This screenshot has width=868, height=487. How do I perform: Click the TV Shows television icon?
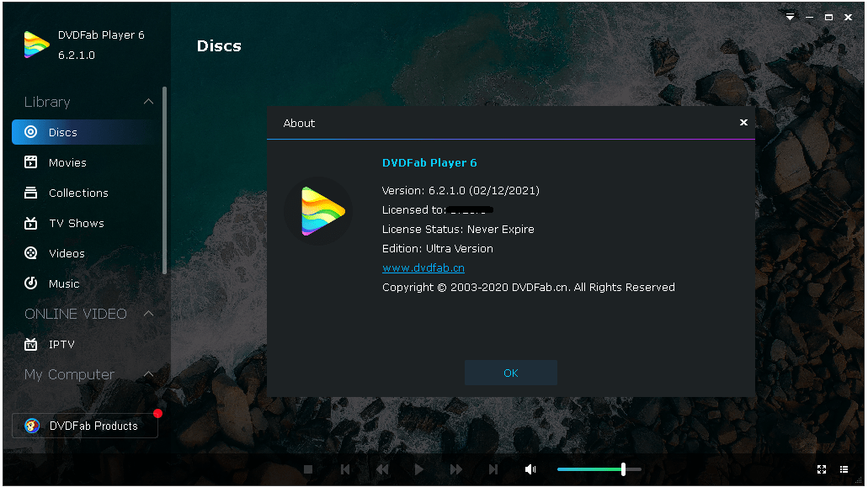pos(31,223)
